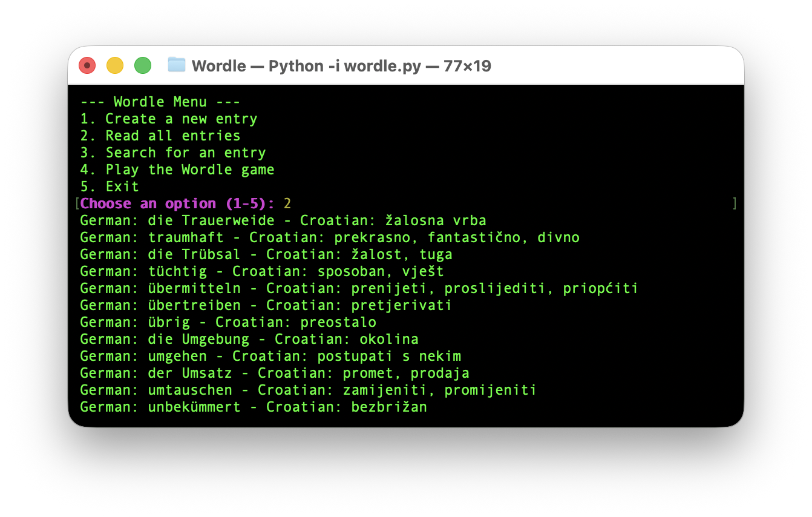Viewport: 812px width, 517px height.
Task: Click the 'übermitteln' entry line
Action: click(194, 288)
